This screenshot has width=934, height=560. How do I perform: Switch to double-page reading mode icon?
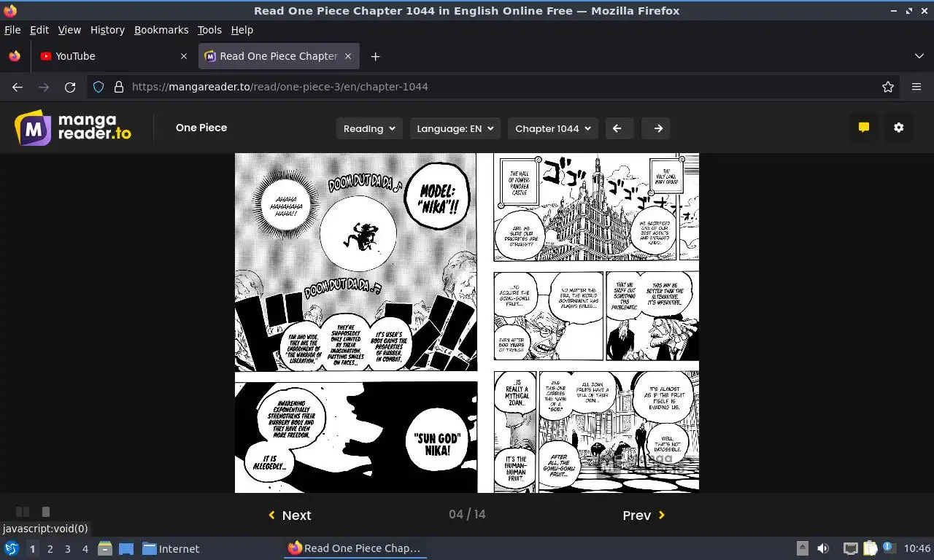pyautogui.click(x=23, y=512)
